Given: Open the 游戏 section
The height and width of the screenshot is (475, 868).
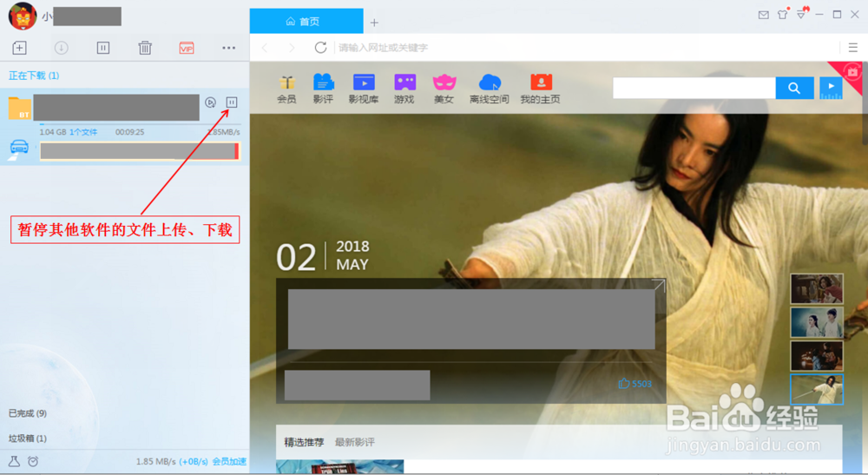Looking at the screenshot, I should (404, 89).
